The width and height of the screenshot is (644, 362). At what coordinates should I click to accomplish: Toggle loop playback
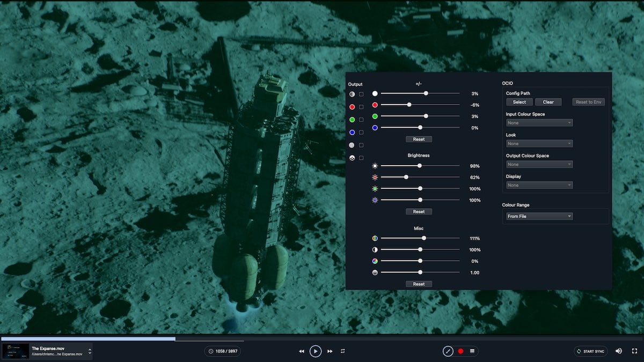pos(343,351)
